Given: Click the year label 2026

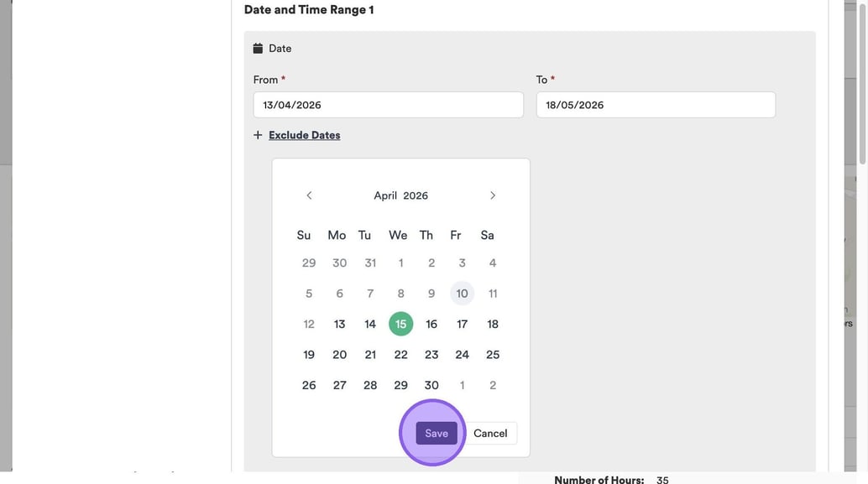Looking at the screenshot, I should pos(416,195).
